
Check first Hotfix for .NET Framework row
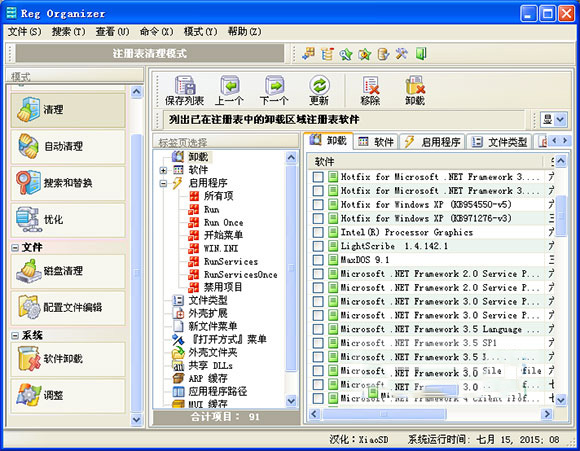coord(318,177)
